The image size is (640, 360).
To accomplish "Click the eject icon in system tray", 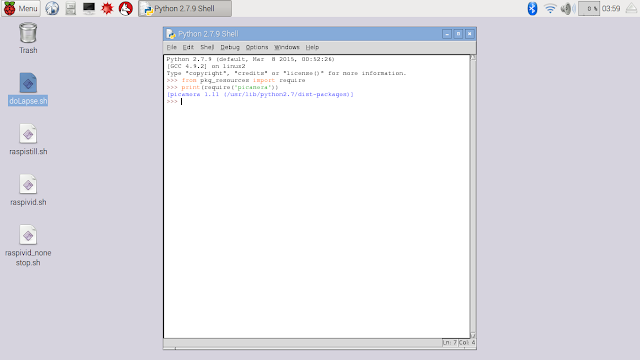I will [631, 9].
